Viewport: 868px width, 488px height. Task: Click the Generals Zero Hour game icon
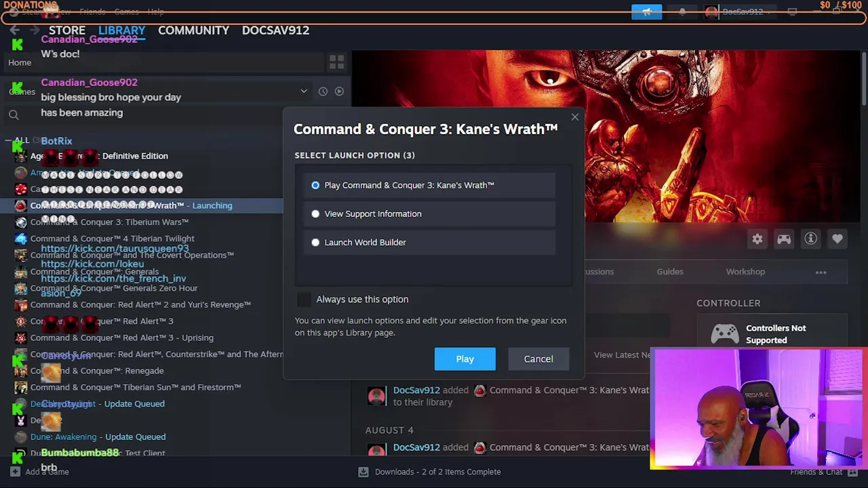[x=21, y=288]
